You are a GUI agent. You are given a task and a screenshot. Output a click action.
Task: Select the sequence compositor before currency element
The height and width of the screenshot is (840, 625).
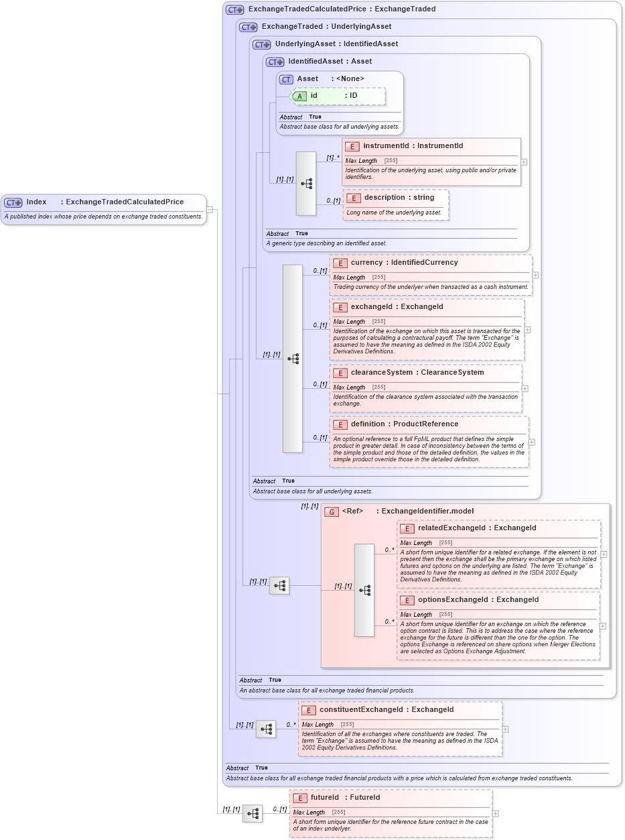point(293,359)
